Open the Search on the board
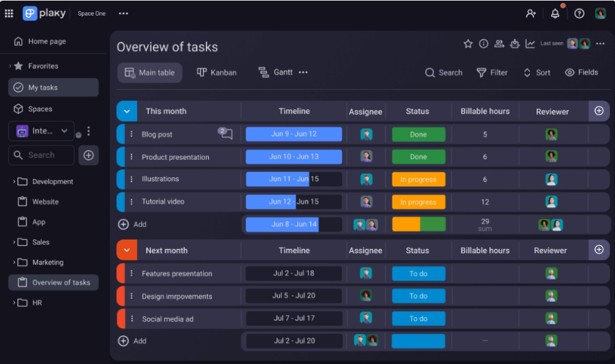 click(x=444, y=72)
